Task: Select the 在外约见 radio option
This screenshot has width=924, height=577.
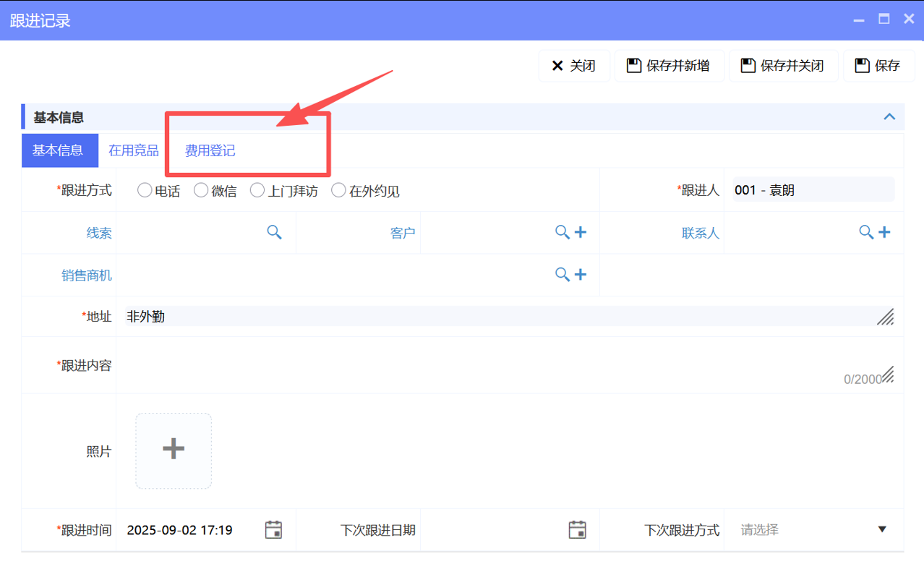Action: [338, 190]
